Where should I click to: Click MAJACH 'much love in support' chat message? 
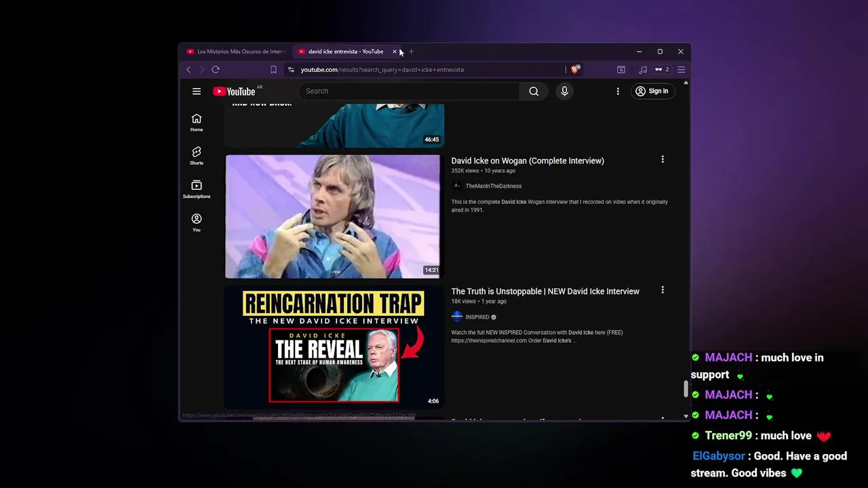click(x=757, y=366)
